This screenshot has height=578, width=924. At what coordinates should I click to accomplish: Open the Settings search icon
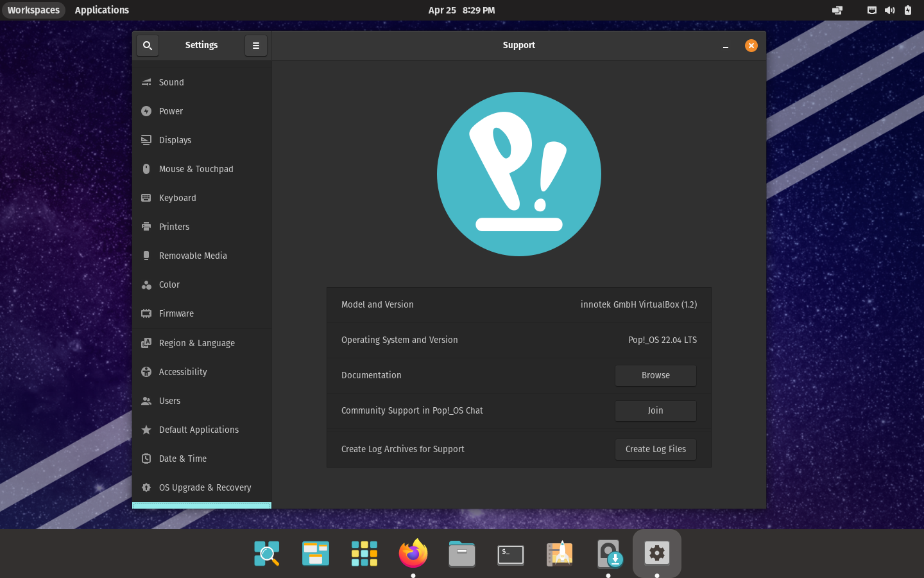tap(148, 46)
